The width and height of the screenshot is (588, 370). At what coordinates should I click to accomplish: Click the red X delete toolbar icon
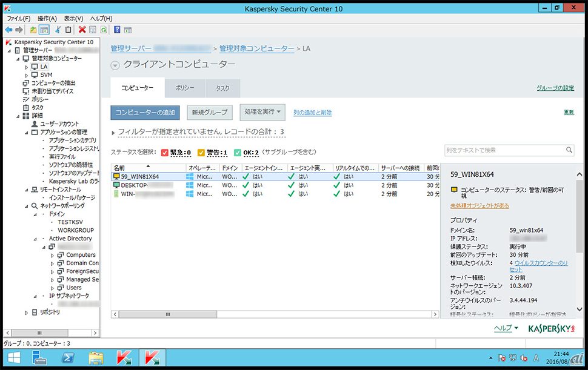click(x=82, y=29)
